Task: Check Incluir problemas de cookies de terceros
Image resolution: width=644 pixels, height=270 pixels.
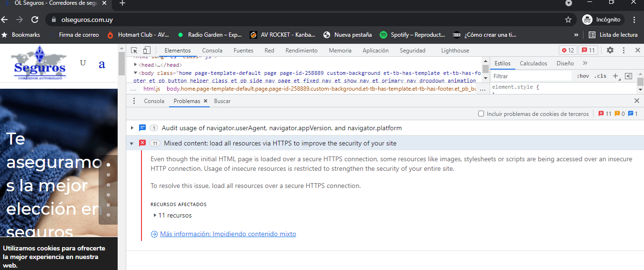Action: coord(481,114)
